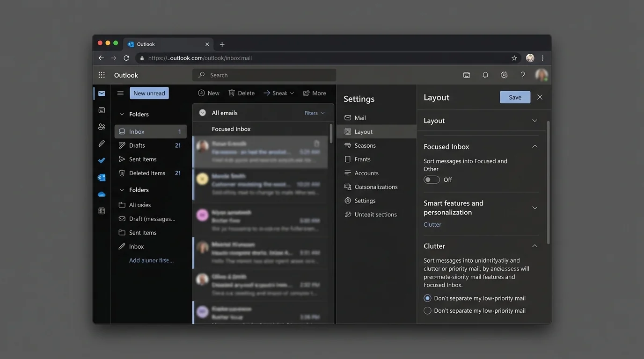Open Help using the question mark icon
644x359 pixels.
click(523, 75)
